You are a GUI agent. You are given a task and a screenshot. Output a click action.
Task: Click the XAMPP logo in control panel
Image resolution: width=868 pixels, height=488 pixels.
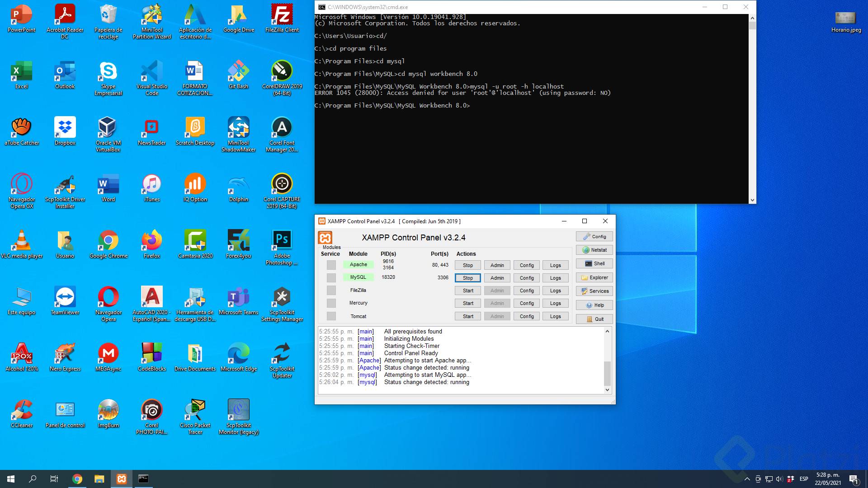(325, 238)
